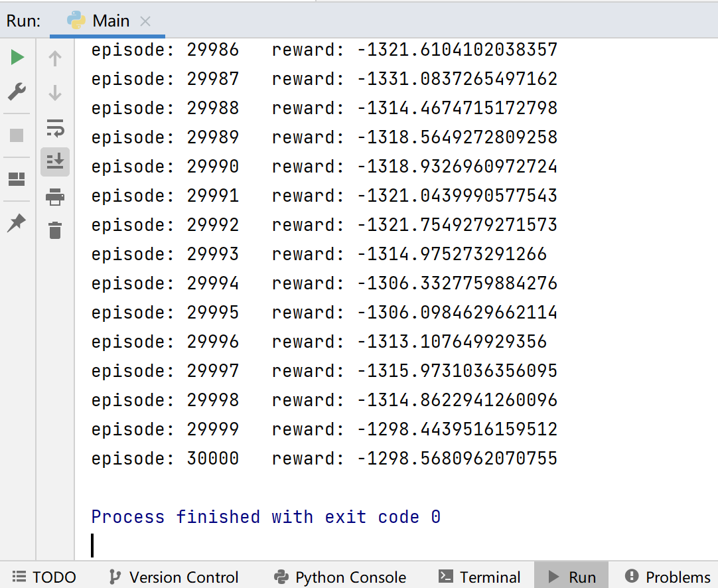
Task: Open the Problems tool window
Action: 668,577
